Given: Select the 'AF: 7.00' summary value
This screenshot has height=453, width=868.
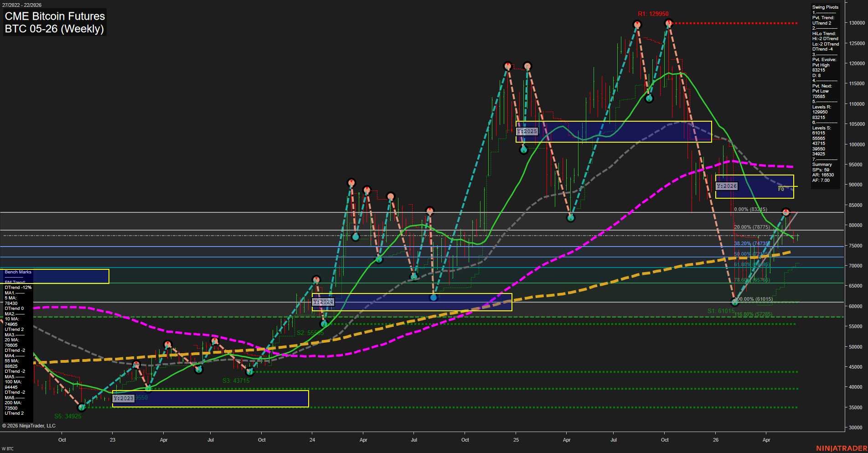Looking at the screenshot, I should click(821, 180).
